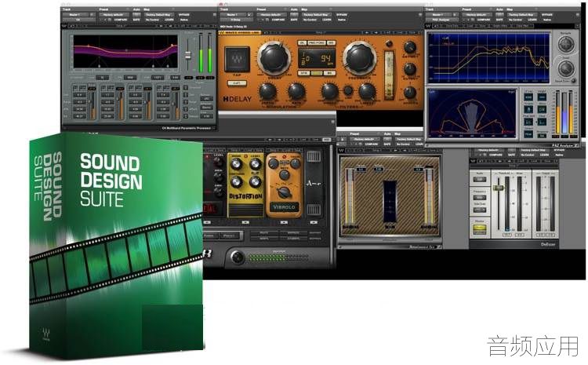Click COMPARE in the H-Delay plugin header
This screenshot has height=365, width=588.
coord(278,20)
